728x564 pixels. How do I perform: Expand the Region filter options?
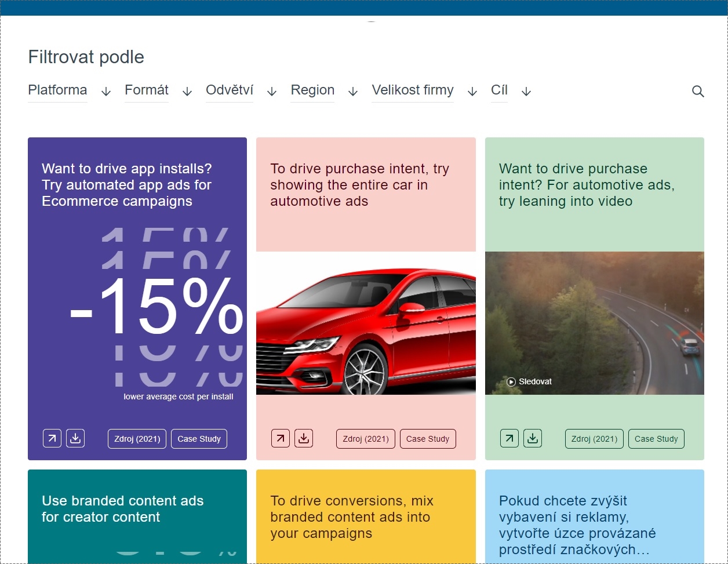(x=312, y=90)
